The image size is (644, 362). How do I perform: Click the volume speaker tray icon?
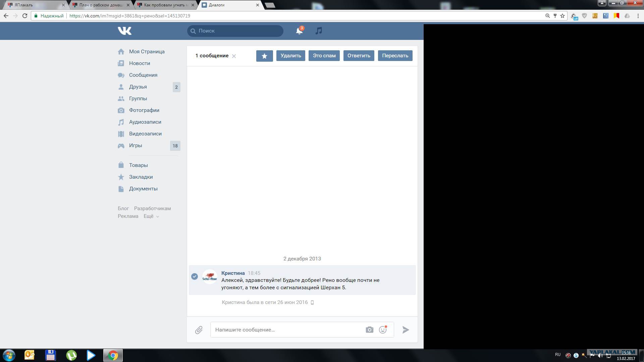pos(600,356)
